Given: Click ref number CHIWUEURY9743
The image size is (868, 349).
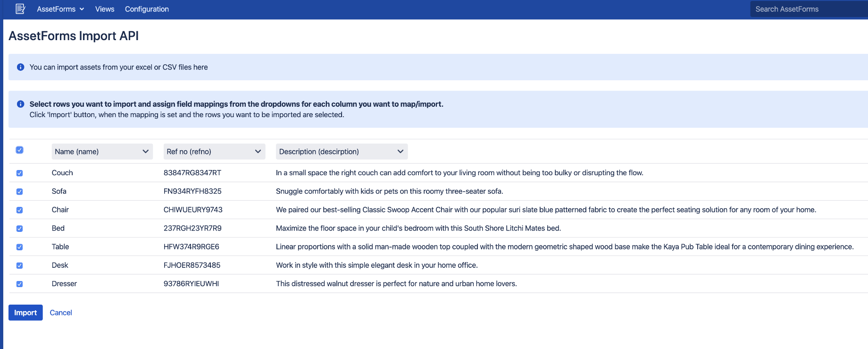Looking at the screenshot, I should click(x=193, y=210).
